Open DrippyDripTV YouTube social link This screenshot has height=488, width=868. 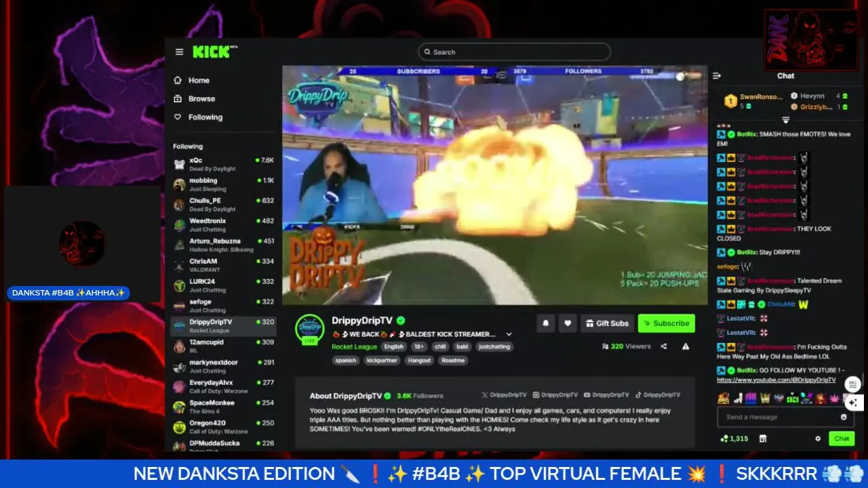pyautogui.click(x=607, y=394)
